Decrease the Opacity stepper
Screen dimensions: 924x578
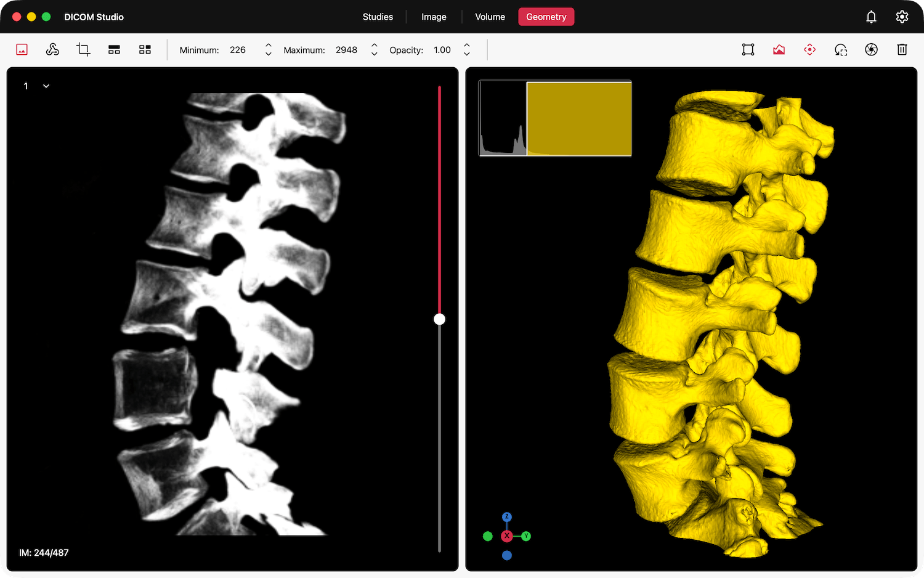467,54
